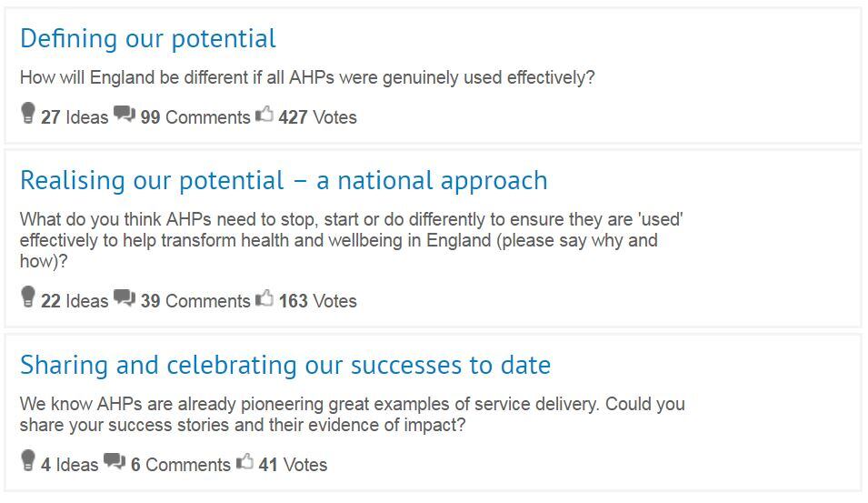The height and width of the screenshot is (503, 868).
Task: Click the 22 Ideas count text
Action: pyautogui.click(x=75, y=301)
